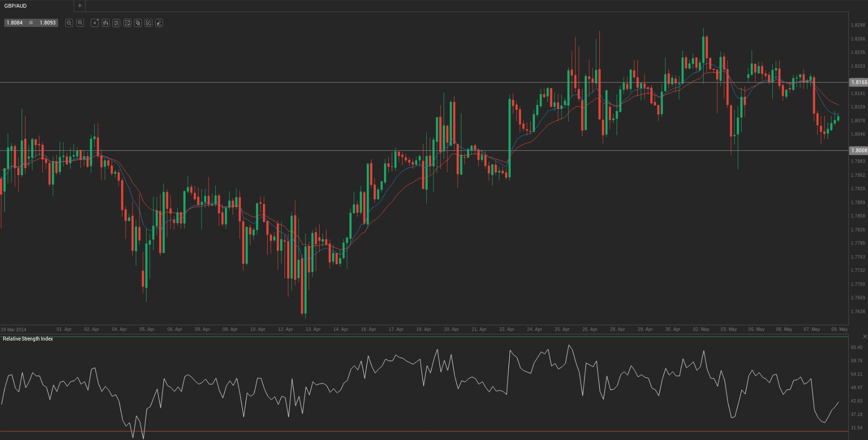
Task: Click the 1.8093 buy price
Action: tap(48, 23)
